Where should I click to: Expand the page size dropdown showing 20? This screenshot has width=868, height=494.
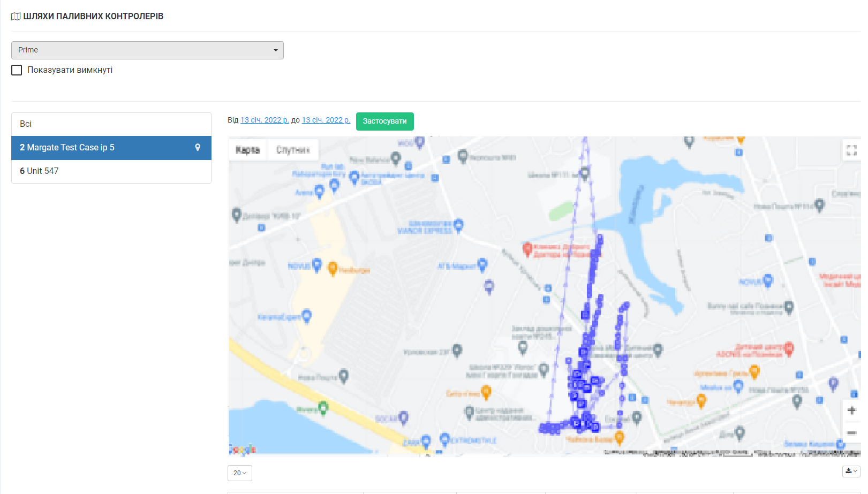(x=239, y=473)
